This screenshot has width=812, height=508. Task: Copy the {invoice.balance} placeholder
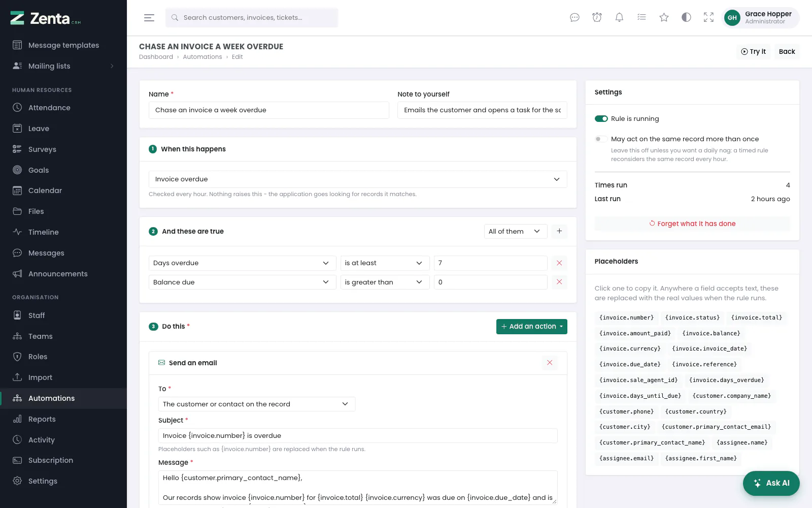[x=711, y=333]
